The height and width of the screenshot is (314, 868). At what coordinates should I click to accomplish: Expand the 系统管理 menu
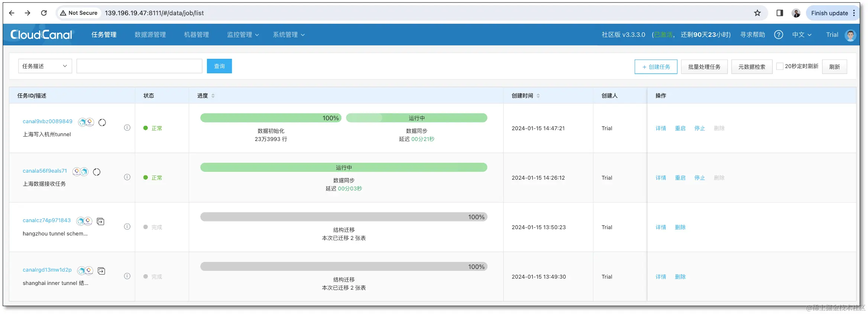tap(289, 35)
